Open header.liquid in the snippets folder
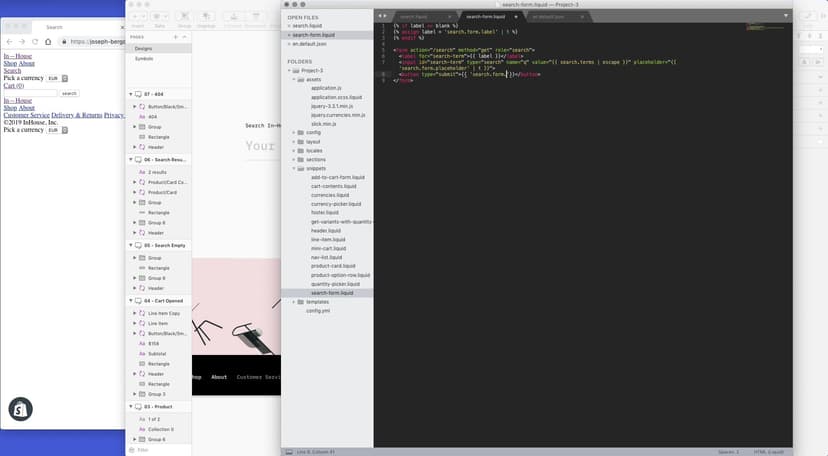 [x=327, y=230]
